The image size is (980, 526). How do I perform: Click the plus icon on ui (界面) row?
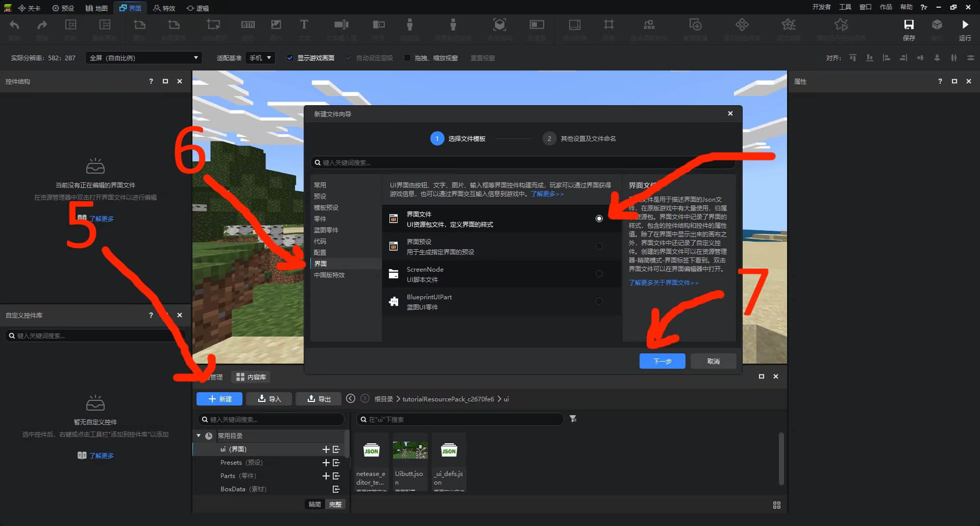point(326,449)
